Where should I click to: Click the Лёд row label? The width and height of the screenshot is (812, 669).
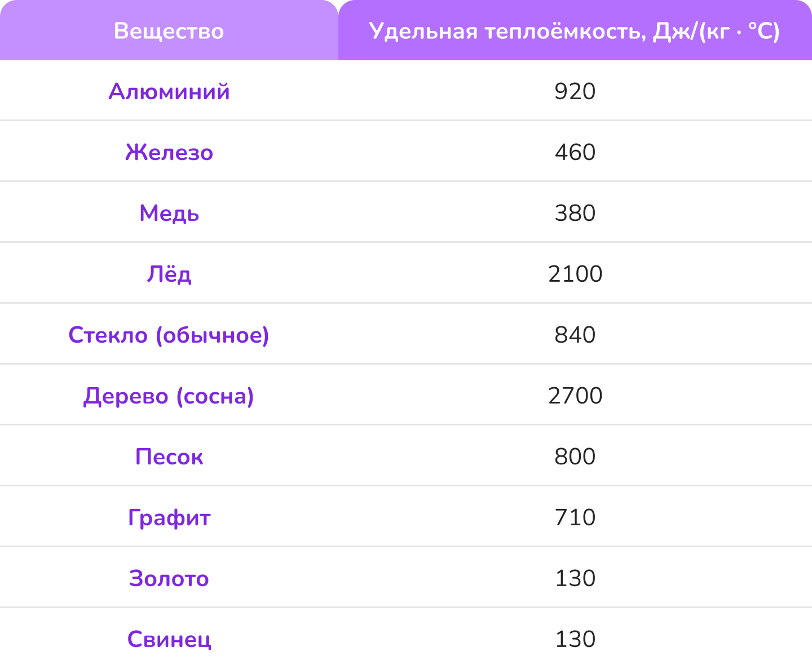(x=169, y=274)
